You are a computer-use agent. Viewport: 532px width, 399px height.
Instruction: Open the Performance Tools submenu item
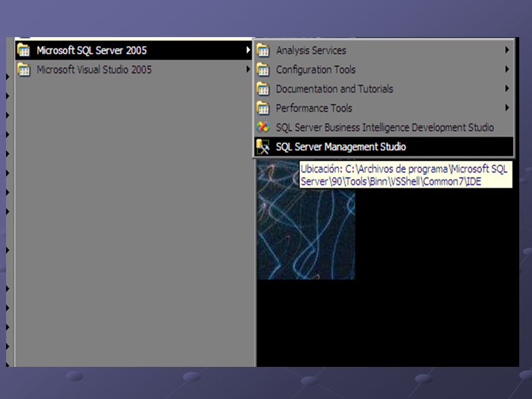tap(383, 108)
